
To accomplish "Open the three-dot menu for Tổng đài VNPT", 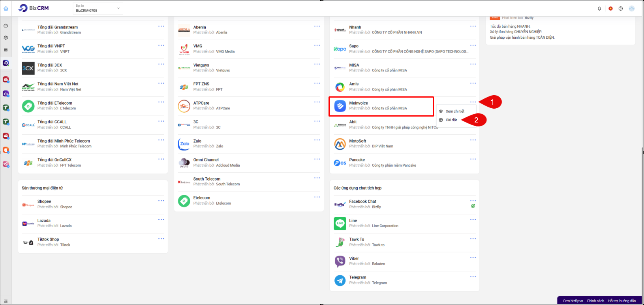I will click(x=161, y=45).
